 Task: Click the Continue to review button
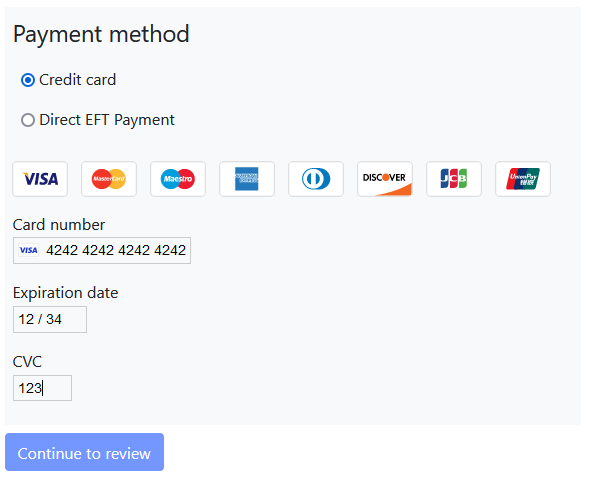pyautogui.click(x=85, y=452)
